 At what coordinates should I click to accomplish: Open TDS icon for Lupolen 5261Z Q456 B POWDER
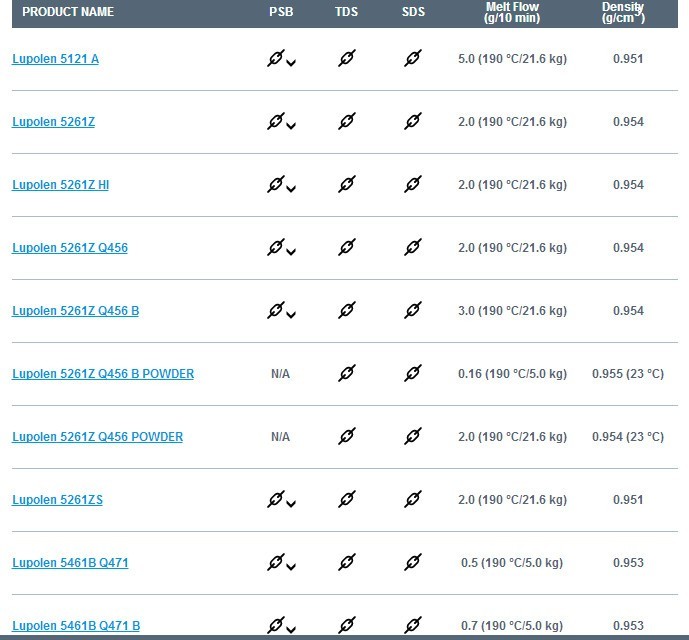(347, 373)
